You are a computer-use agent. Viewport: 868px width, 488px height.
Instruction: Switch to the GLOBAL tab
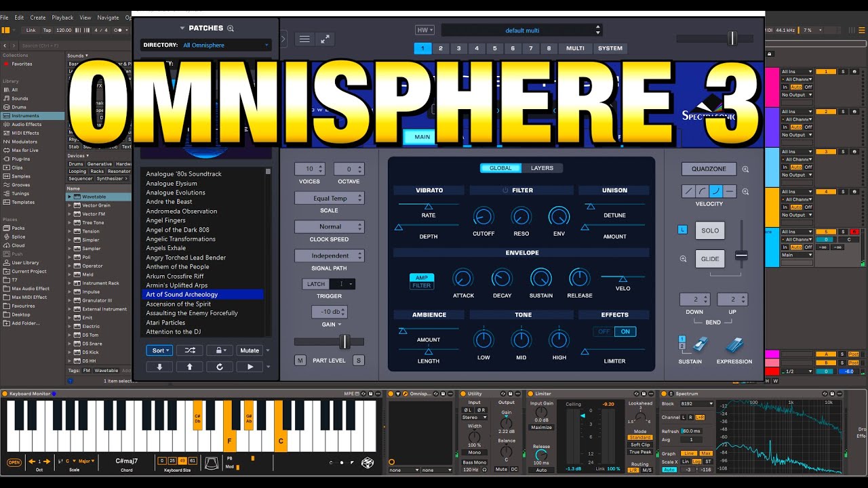[x=501, y=168]
